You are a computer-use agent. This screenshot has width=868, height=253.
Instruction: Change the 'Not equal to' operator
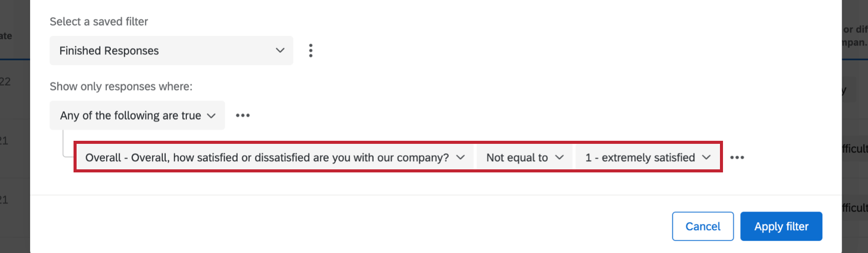click(x=524, y=158)
